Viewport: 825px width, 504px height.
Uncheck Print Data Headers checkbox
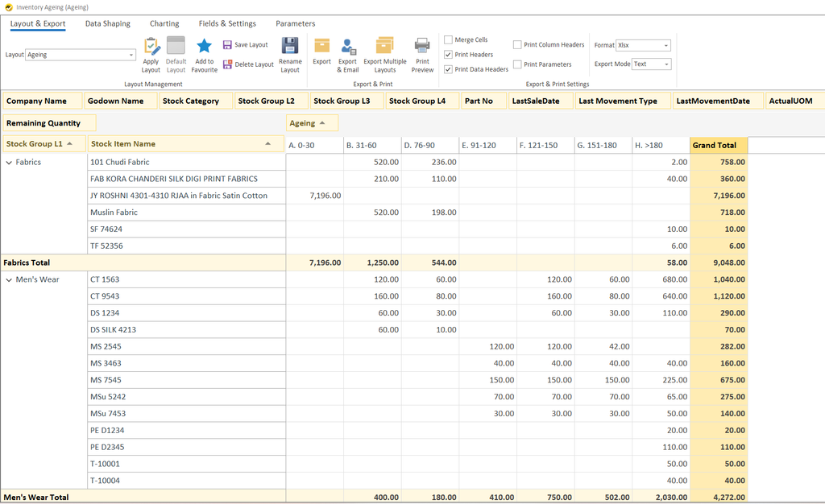coord(448,69)
